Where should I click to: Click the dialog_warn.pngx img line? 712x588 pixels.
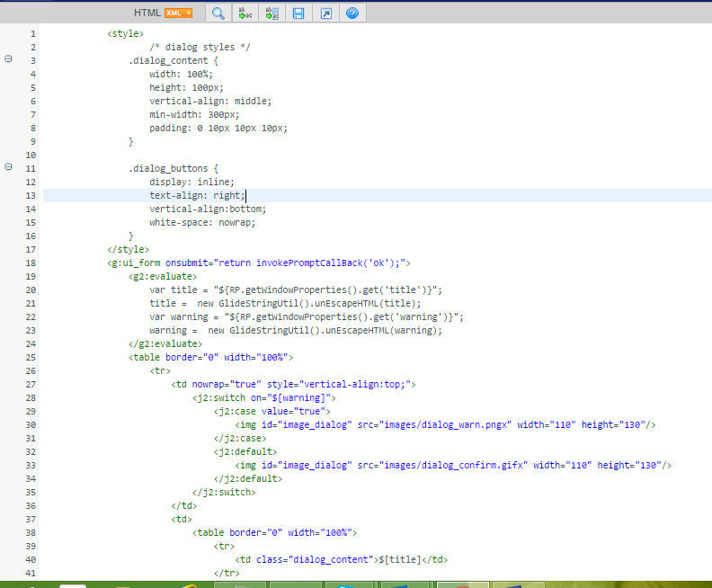(x=446, y=424)
